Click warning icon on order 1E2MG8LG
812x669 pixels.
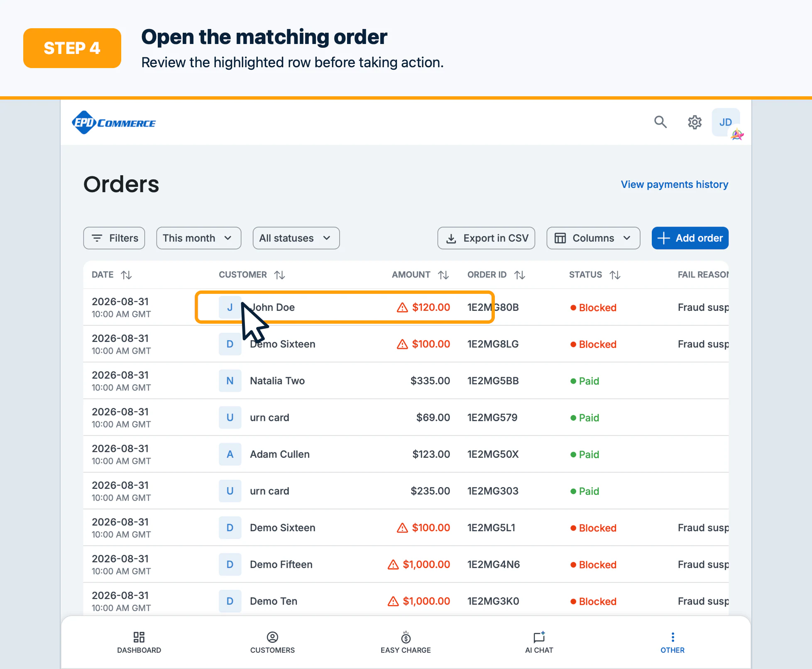point(402,344)
